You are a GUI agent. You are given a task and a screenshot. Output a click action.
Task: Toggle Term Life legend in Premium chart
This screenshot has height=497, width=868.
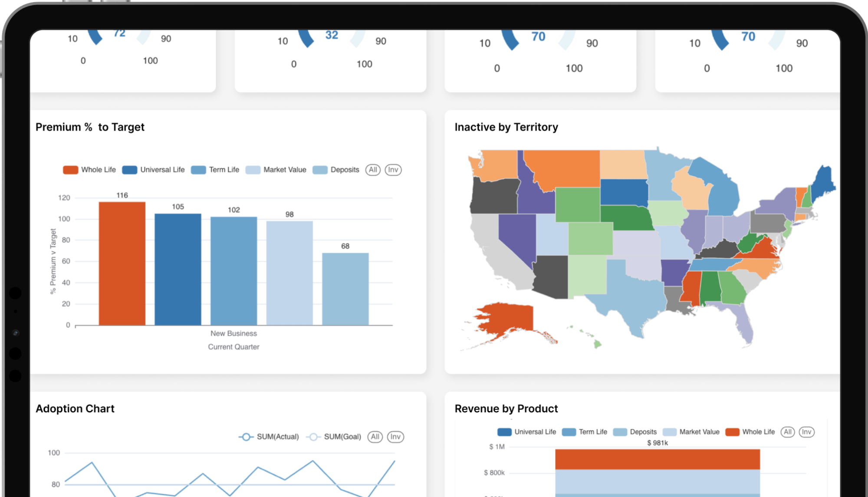tap(215, 170)
